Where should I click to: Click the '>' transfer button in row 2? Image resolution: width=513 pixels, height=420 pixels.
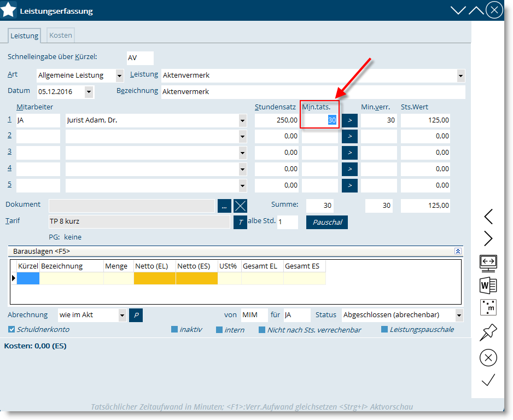click(349, 136)
